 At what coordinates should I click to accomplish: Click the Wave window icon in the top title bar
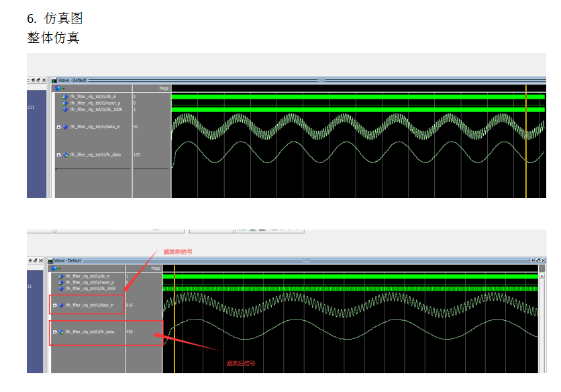click(x=54, y=81)
